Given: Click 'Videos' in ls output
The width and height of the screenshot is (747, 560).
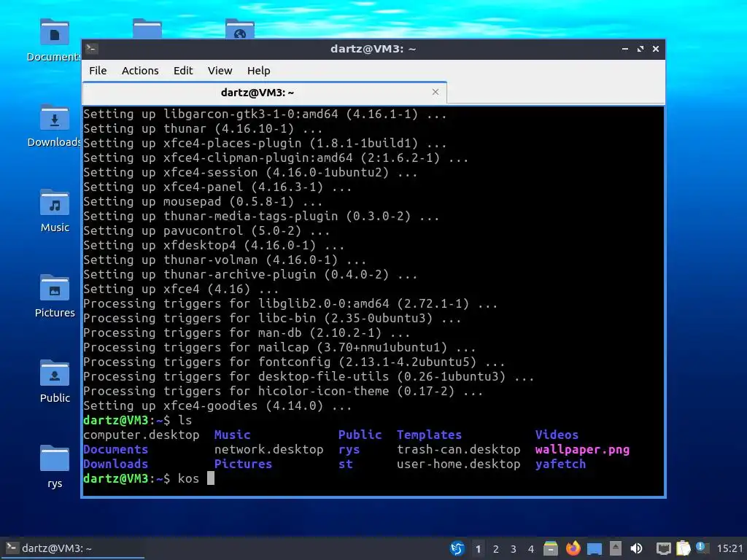Looking at the screenshot, I should [557, 435].
